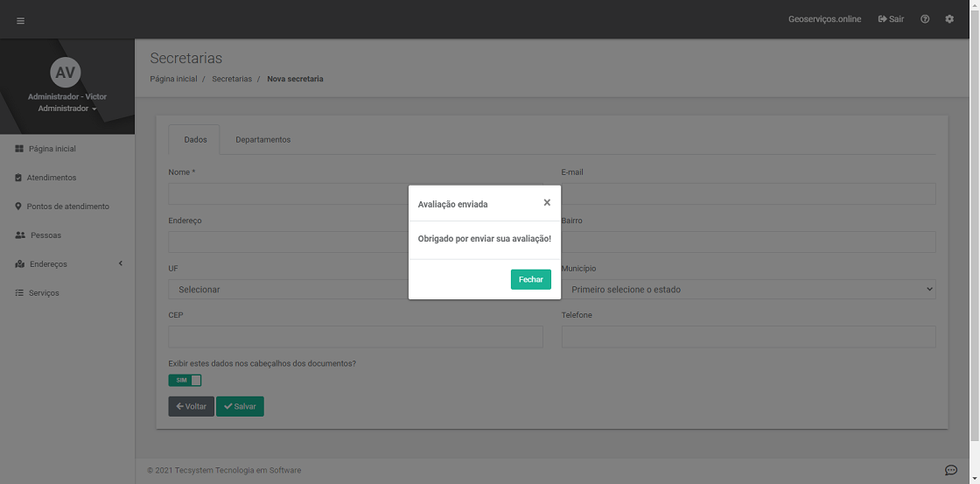Open the Município dropdown
Viewport: 980px width, 484px height.
[x=748, y=289]
